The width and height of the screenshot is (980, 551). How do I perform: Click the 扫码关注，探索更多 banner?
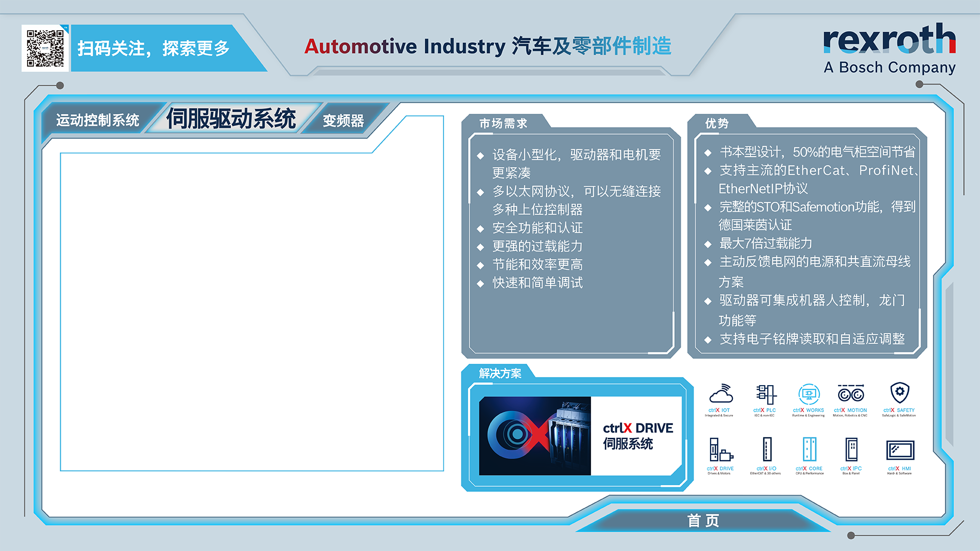pos(153,48)
